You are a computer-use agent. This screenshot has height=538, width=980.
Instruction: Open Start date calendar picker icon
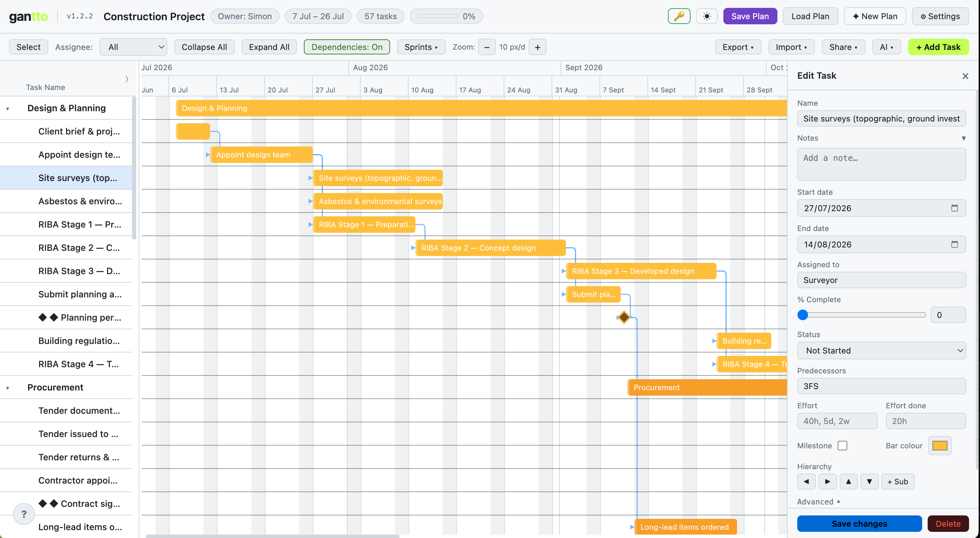point(954,208)
